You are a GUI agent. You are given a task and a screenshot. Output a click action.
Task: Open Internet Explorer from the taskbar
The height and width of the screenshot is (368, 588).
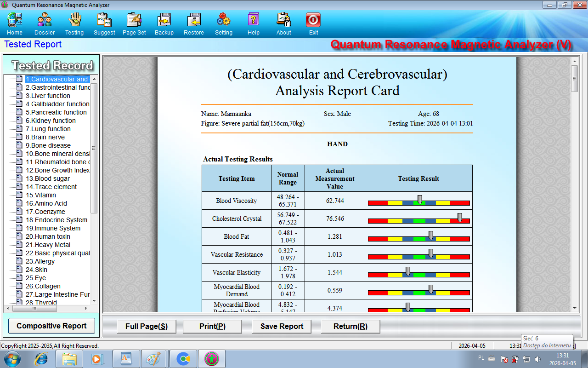click(41, 359)
